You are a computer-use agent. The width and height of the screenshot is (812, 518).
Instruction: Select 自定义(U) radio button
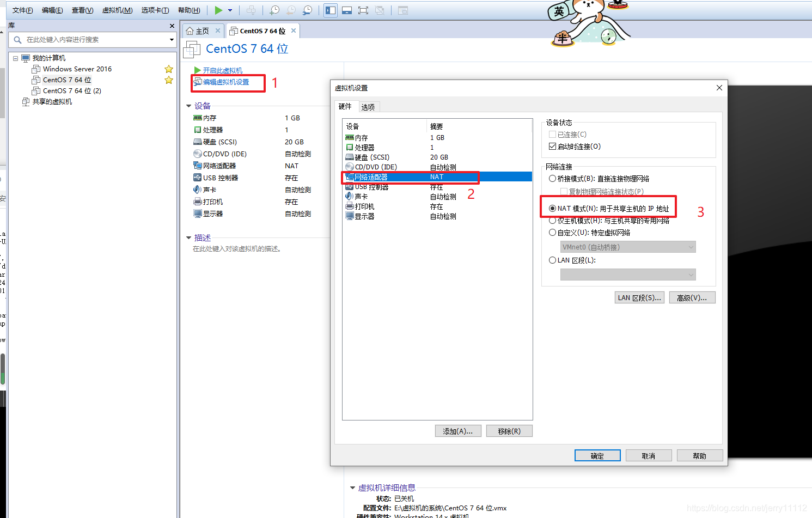coord(553,233)
